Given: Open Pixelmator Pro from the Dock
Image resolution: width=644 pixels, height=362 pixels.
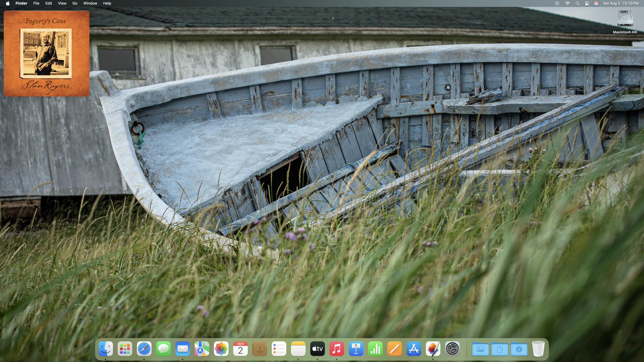Looking at the screenshot, I should pos(433,349).
